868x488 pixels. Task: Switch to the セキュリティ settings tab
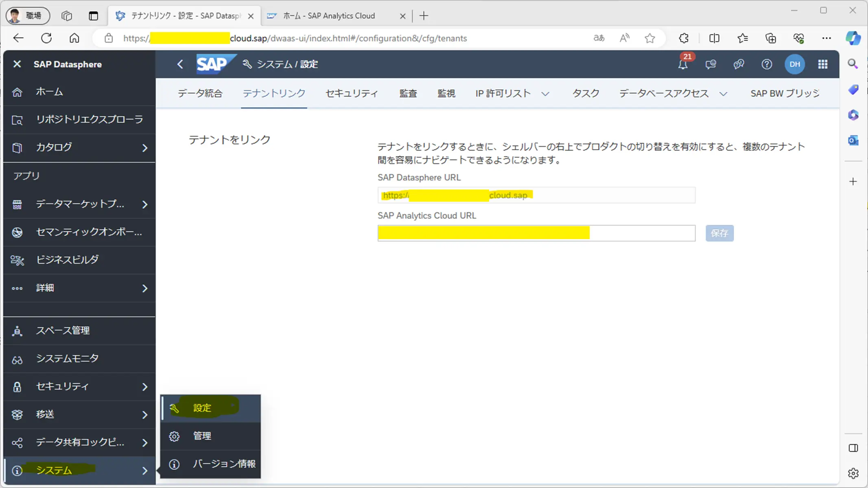(352, 94)
